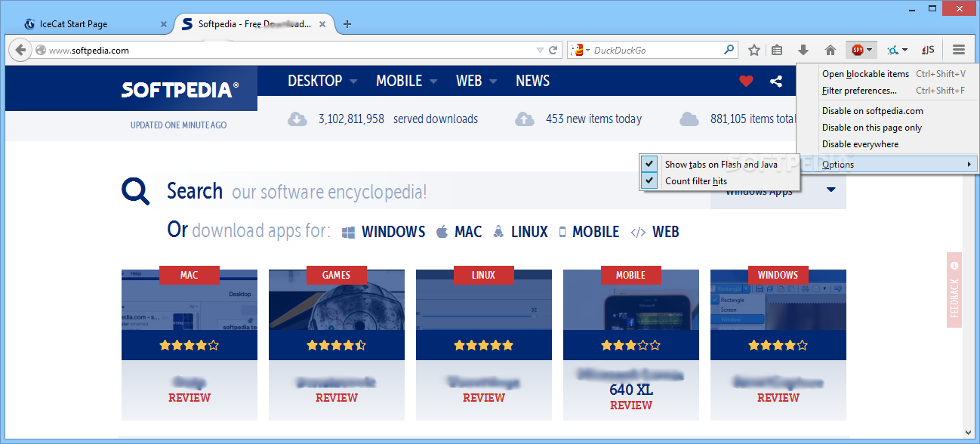
Task: Click the Softpedia share icon
Action: pyautogui.click(x=776, y=81)
